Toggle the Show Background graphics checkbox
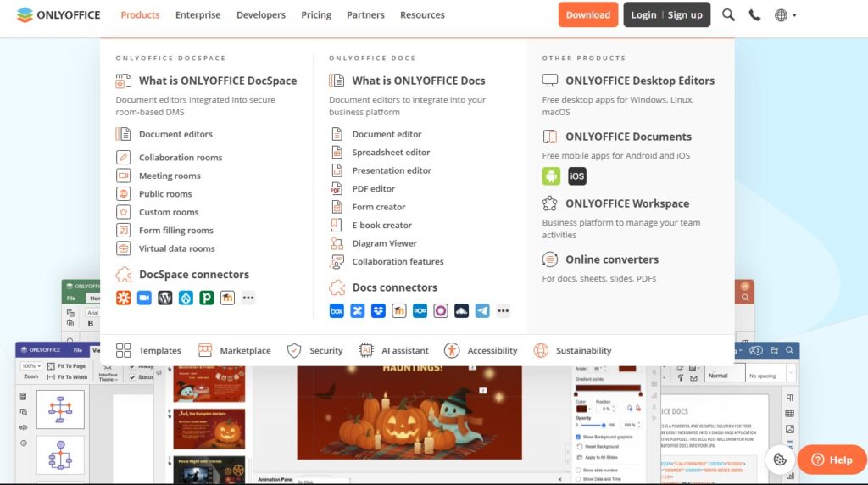Image resolution: width=868 pixels, height=485 pixels. 579,437
